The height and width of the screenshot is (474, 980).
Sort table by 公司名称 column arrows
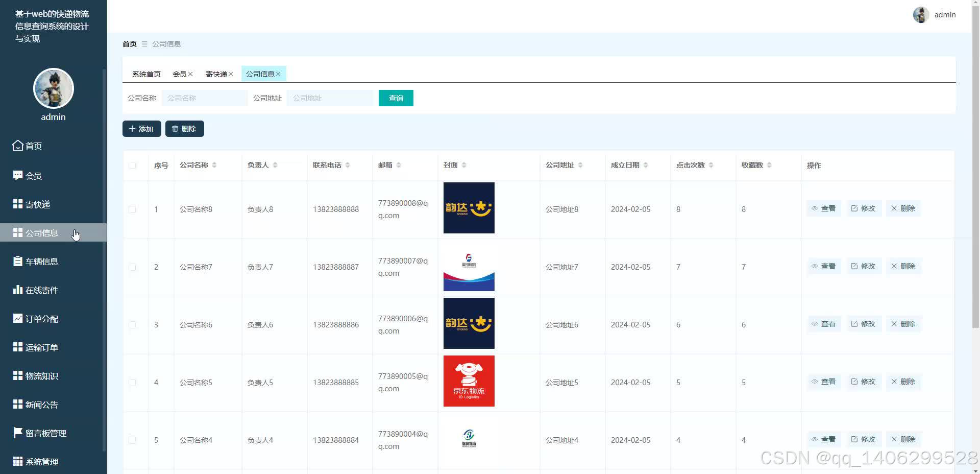214,165
